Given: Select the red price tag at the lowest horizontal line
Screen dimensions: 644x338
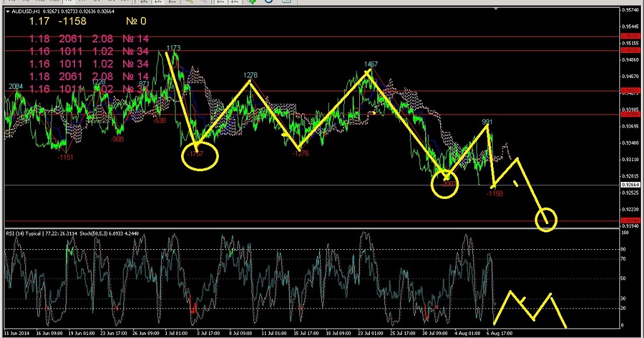Looking at the screenshot, I should [x=630, y=220].
